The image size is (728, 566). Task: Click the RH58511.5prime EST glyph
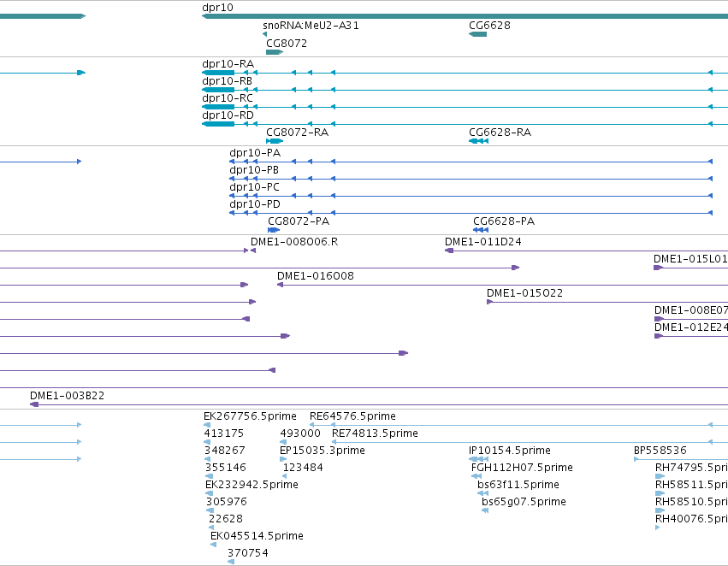point(660,493)
